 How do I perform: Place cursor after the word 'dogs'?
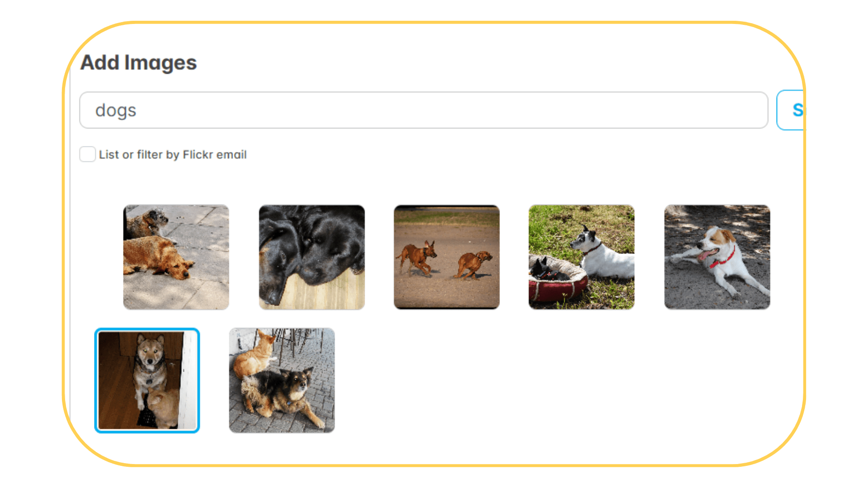point(137,110)
